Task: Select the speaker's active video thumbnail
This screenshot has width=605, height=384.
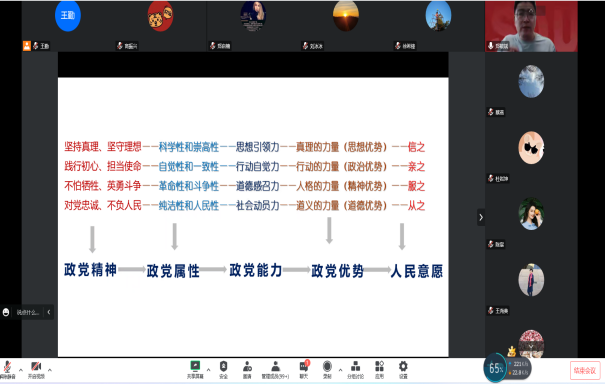Action: pos(531,26)
